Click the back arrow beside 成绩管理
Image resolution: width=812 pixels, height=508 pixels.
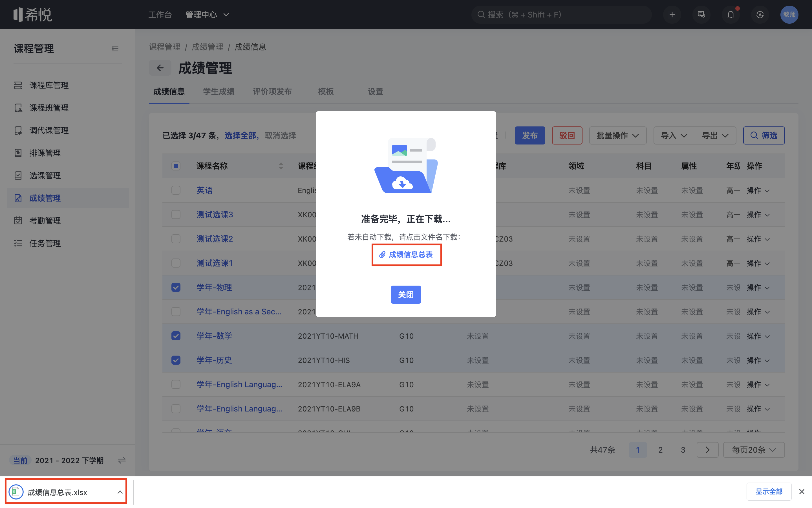(x=160, y=68)
